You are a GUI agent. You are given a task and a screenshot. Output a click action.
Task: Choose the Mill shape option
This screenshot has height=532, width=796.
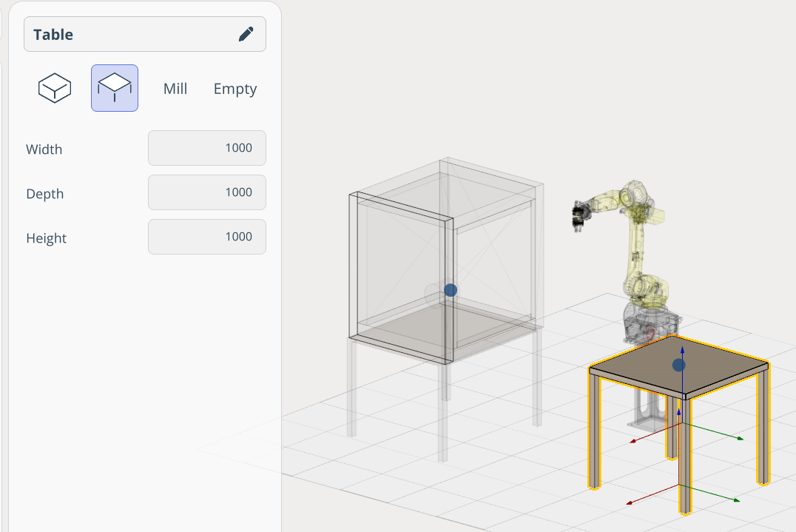click(x=175, y=89)
